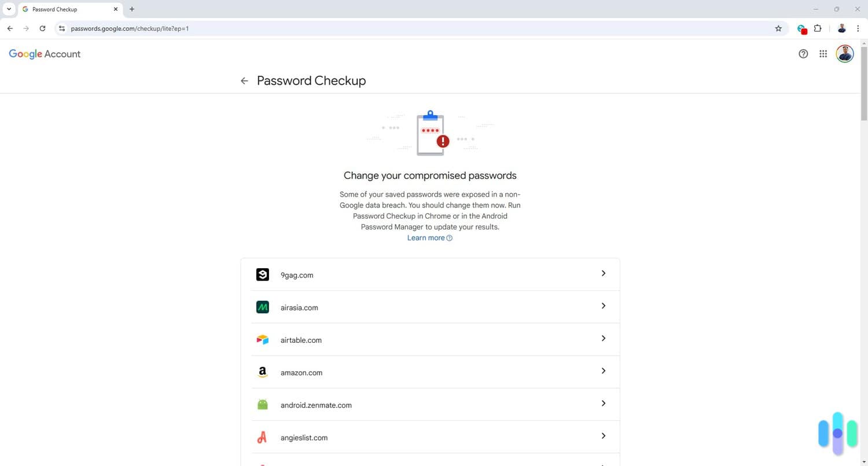Expand details for angieslist.com

coord(604,435)
